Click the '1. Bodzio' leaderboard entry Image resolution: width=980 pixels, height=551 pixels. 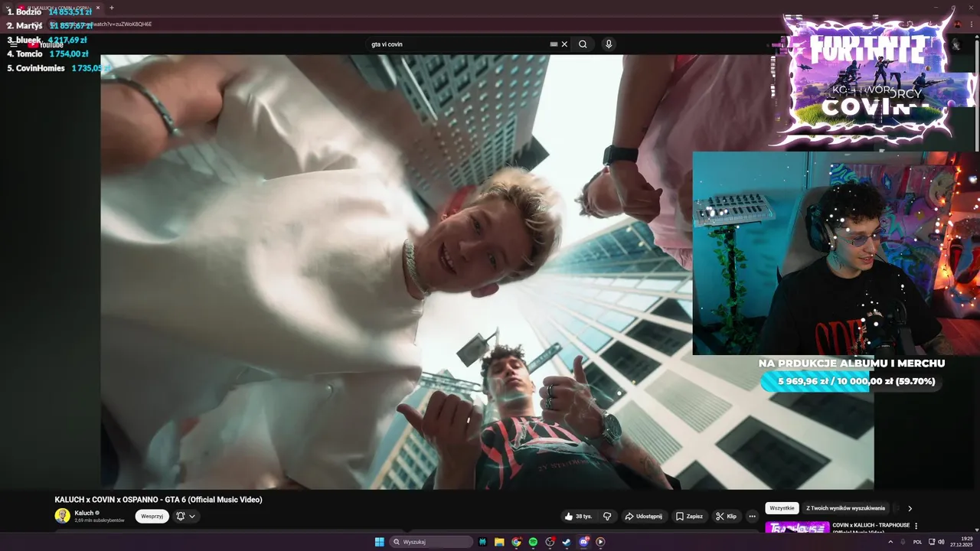(50, 12)
